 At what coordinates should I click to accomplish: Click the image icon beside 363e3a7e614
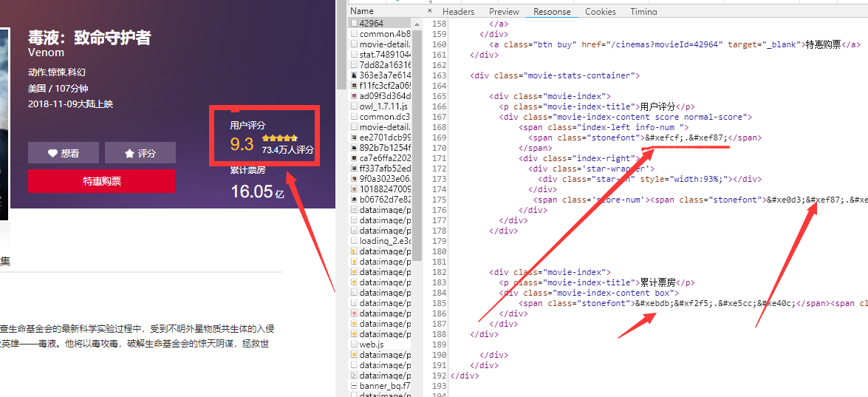[x=355, y=75]
